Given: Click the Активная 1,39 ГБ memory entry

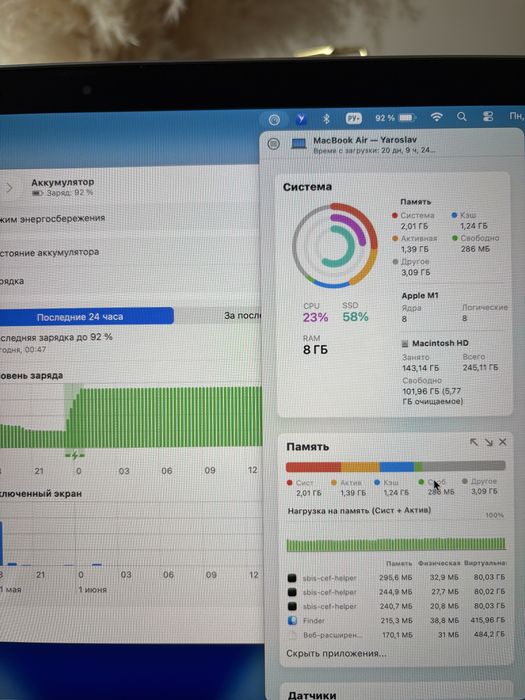Looking at the screenshot, I should coord(414,244).
